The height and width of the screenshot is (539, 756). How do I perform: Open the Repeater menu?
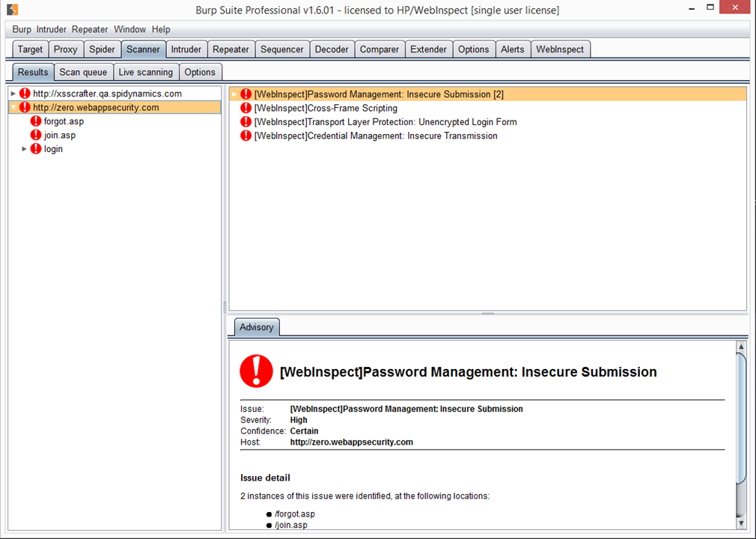(90, 29)
